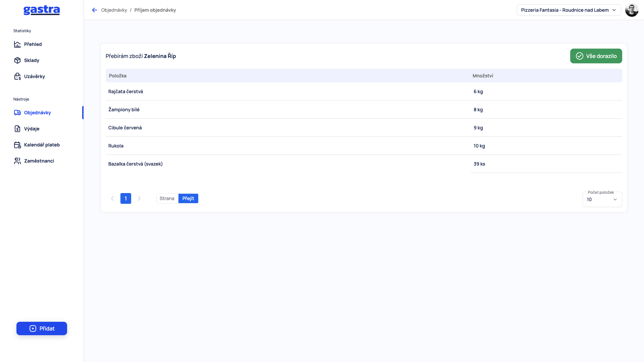Click the Bazalka čerstvá (svazek) row

click(x=364, y=164)
